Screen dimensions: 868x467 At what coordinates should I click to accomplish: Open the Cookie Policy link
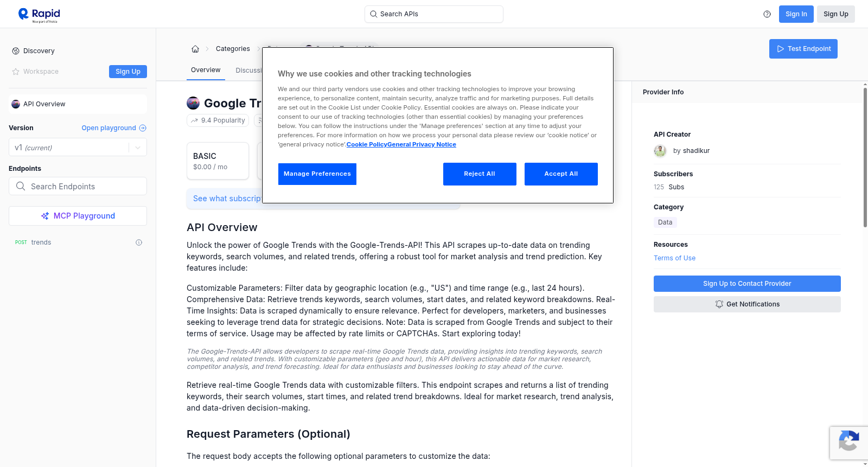click(367, 144)
